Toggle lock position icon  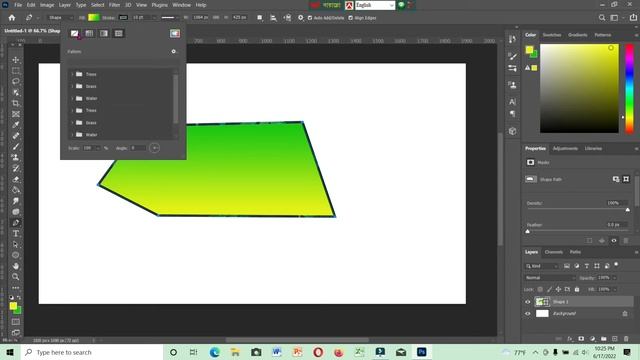tap(558, 289)
